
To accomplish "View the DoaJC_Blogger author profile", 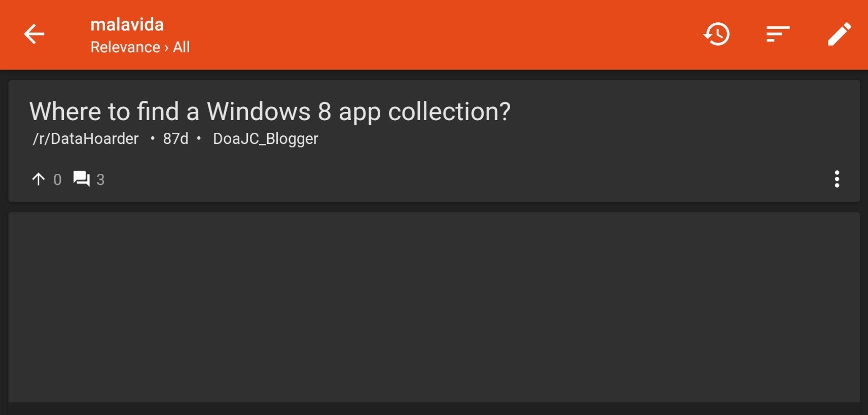I will point(266,138).
